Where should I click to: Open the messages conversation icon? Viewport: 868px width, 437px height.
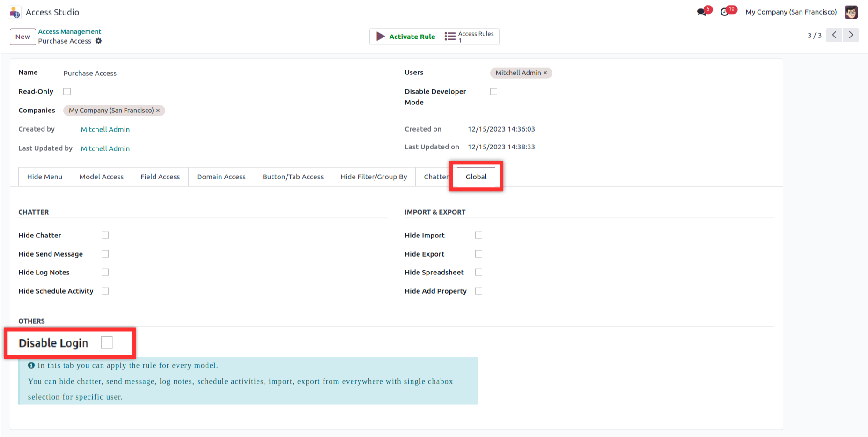coord(701,12)
